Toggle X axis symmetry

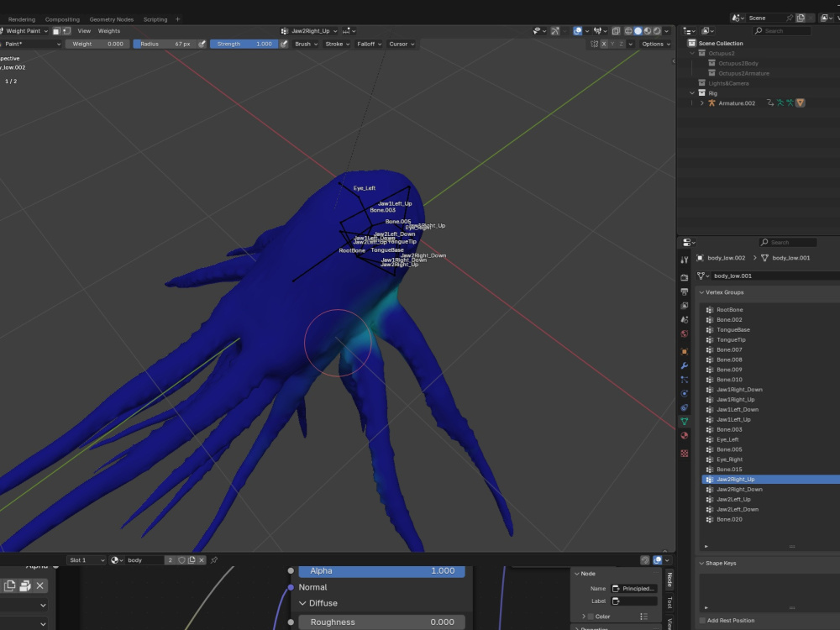click(604, 44)
